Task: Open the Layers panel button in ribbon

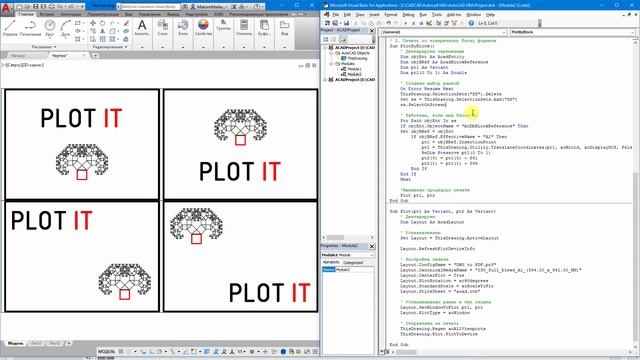Action: (x=162, y=27)
